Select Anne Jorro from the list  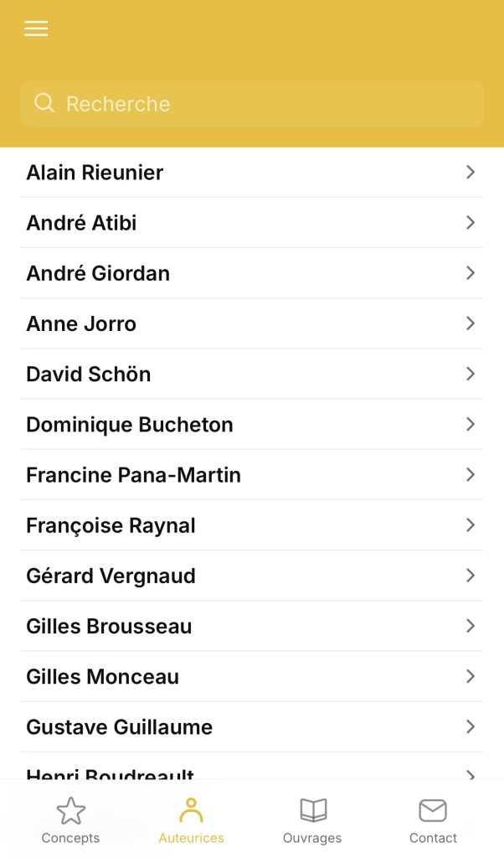click(81, 323)
